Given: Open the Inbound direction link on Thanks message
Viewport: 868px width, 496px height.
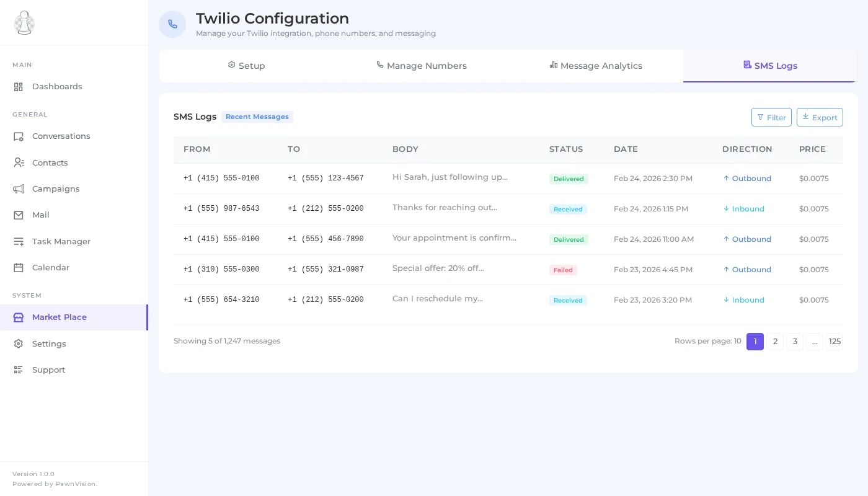Looking at the screenshot, I should click(x=743, y=209).
